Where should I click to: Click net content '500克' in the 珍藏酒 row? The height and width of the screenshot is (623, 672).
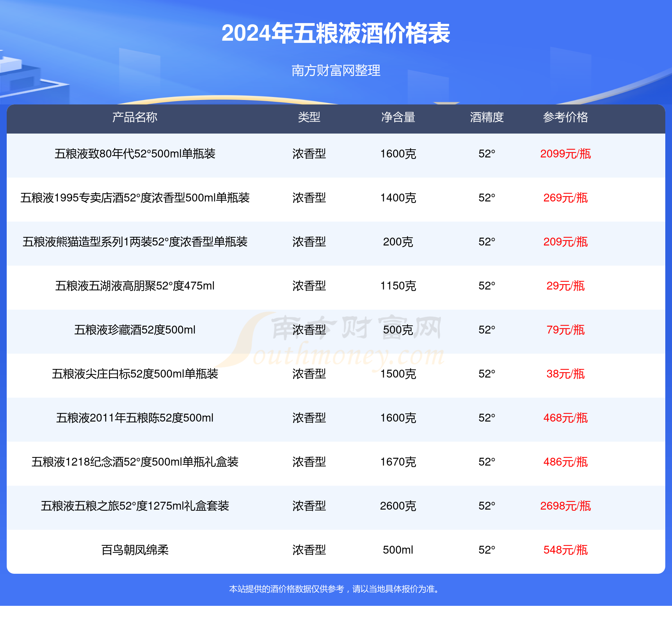398,330
